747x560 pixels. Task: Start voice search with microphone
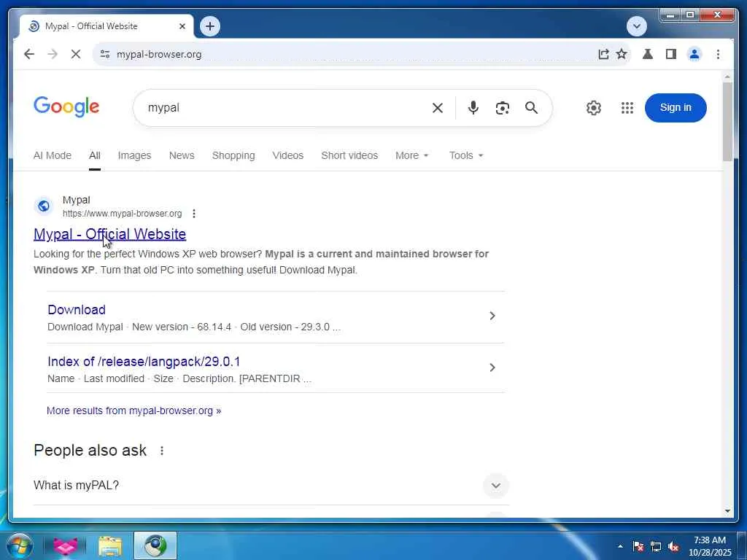[473, 108]
